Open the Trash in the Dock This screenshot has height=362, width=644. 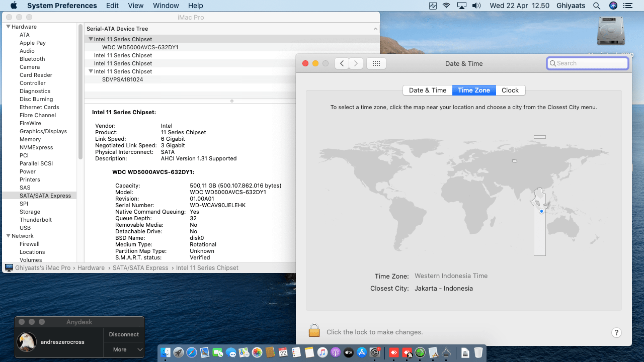click(478, 353)
